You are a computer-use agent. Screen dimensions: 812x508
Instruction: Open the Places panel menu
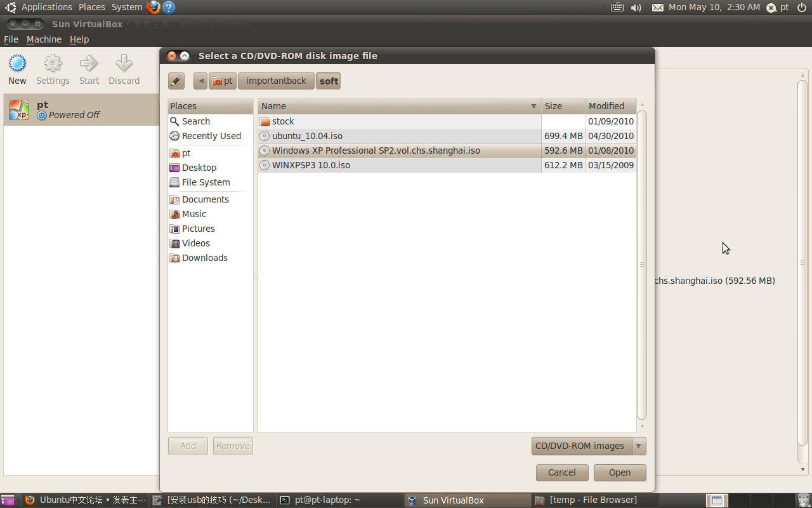tap(92, 7)
